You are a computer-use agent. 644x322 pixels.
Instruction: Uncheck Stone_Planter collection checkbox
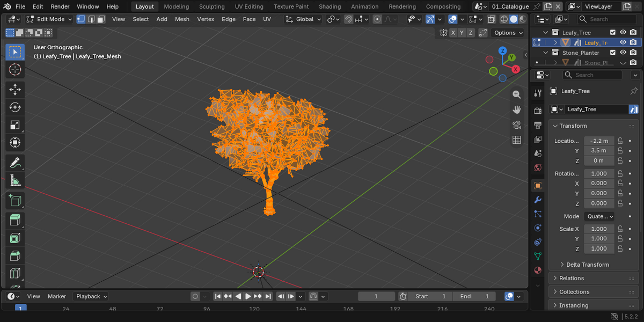[x=612, y=53]
